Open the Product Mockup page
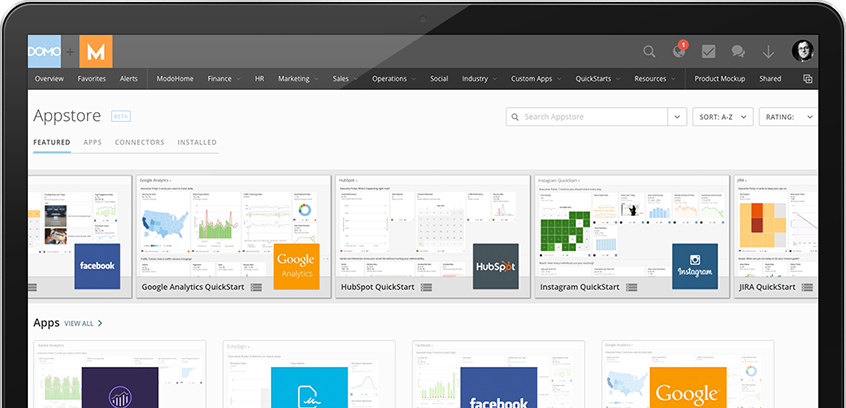Image resolution: width=846 pixels, height=408 pixels. [x=720, y=79]
